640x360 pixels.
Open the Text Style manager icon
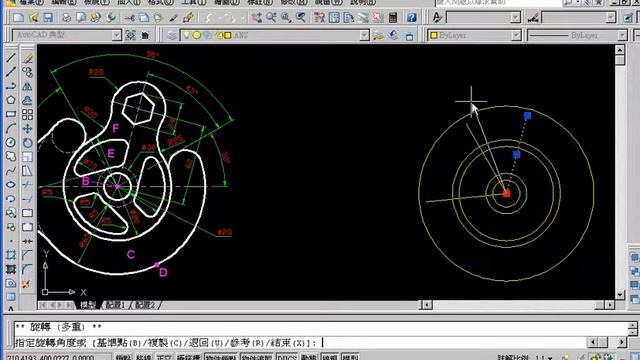click(x=437, y=18)
